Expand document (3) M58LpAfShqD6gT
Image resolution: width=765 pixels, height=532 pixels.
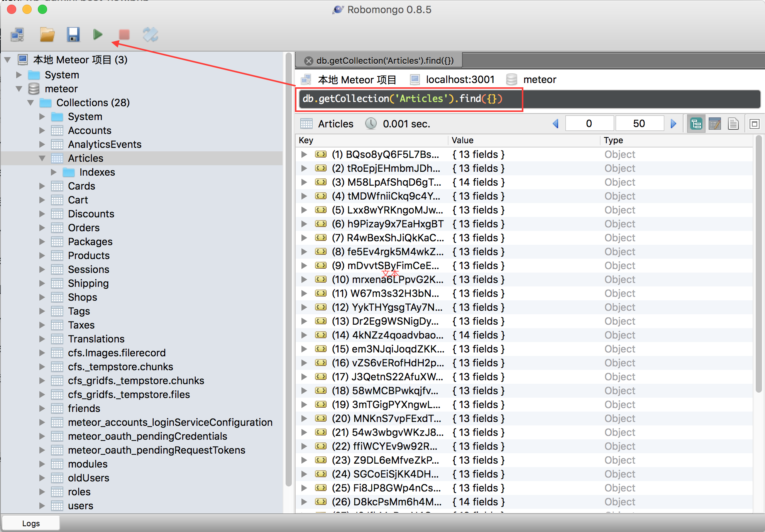click(304, 182)
